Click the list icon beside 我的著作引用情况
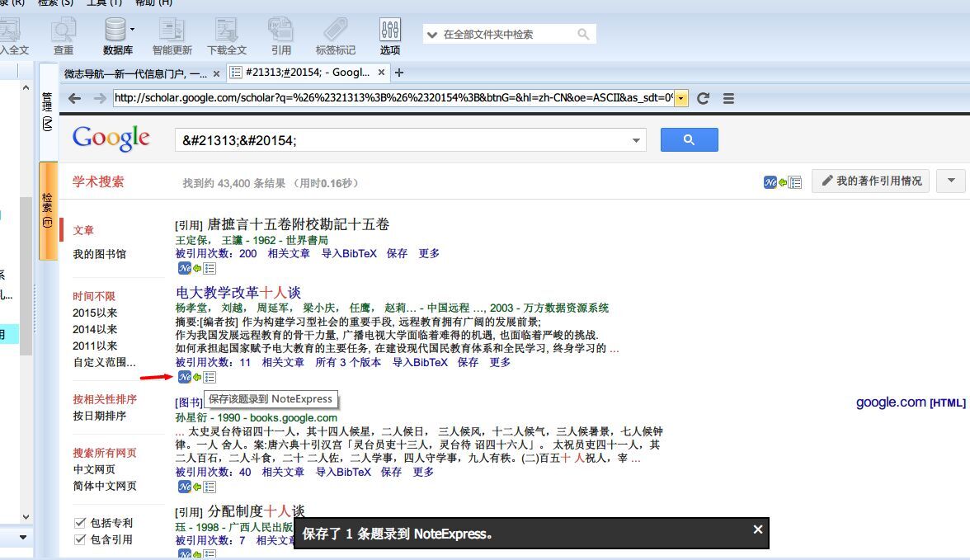The width and height of the screenshot is (970, 560). point(795,182)
